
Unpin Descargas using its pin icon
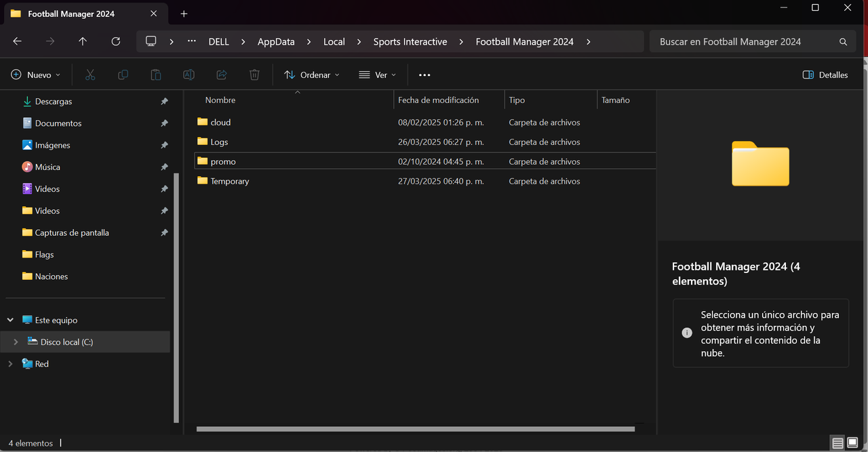point(164,102)
